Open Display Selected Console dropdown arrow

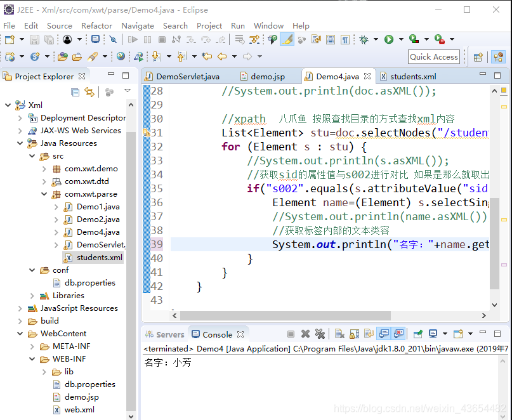pos(445,334)
